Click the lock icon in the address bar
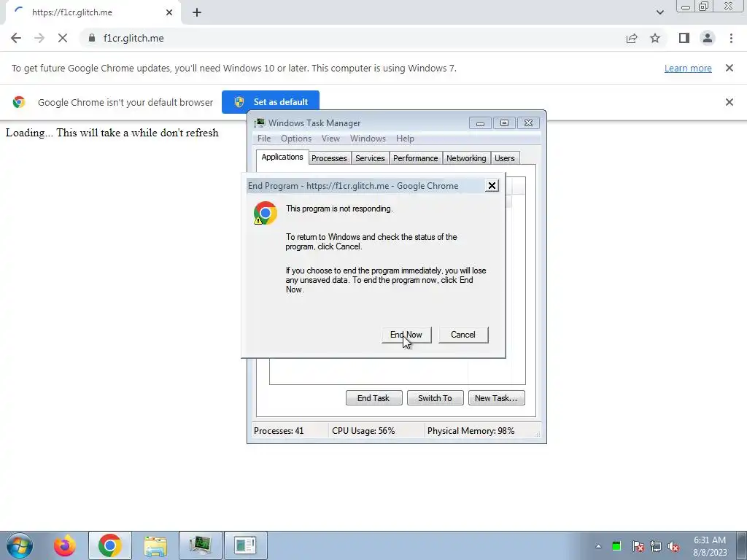 point(92,38)
